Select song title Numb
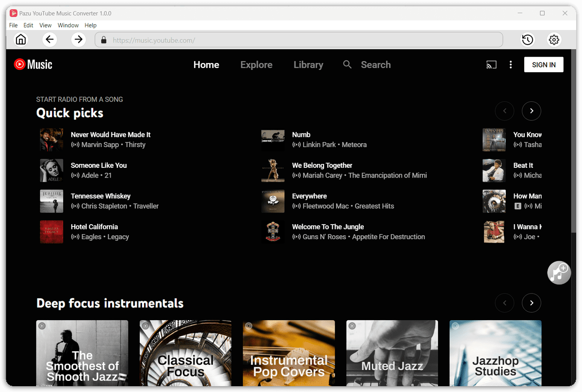Screen dimensions: 582x392 (x=301, y=135)
